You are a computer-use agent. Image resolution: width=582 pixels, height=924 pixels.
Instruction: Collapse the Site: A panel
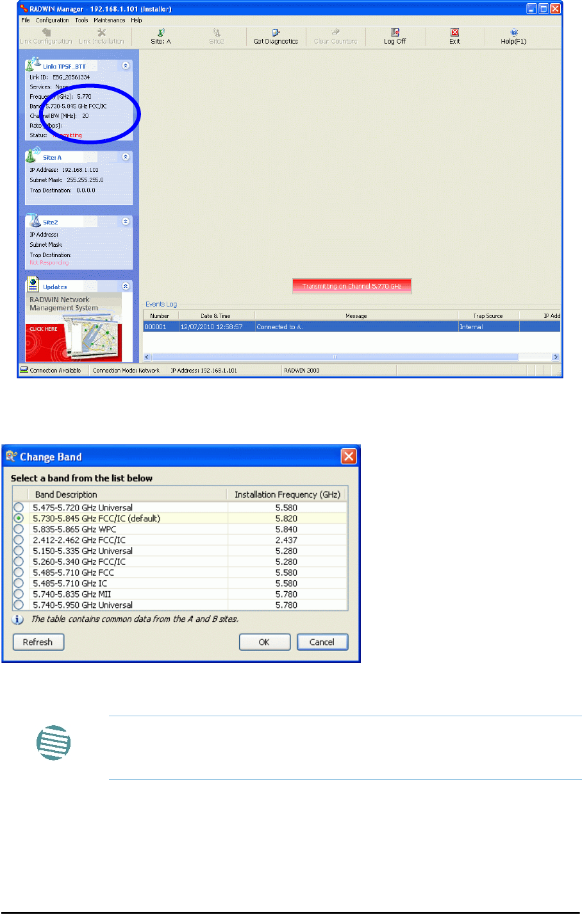[126, 156]
